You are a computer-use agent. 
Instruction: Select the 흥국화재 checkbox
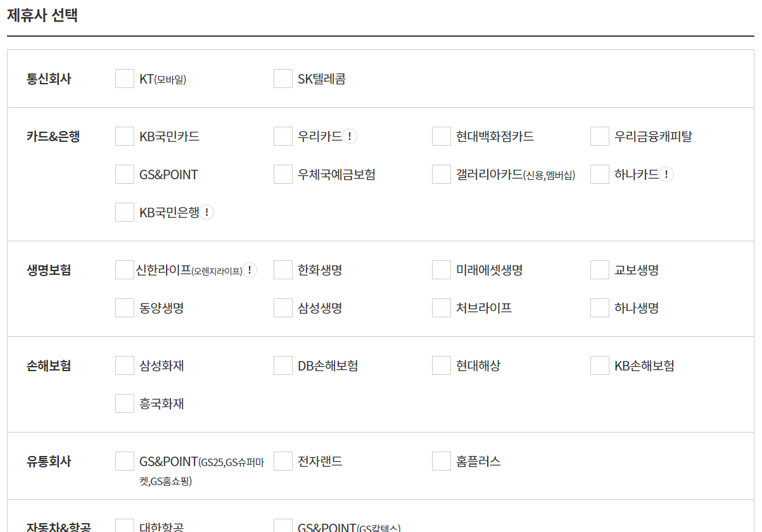tap(125, 403)
